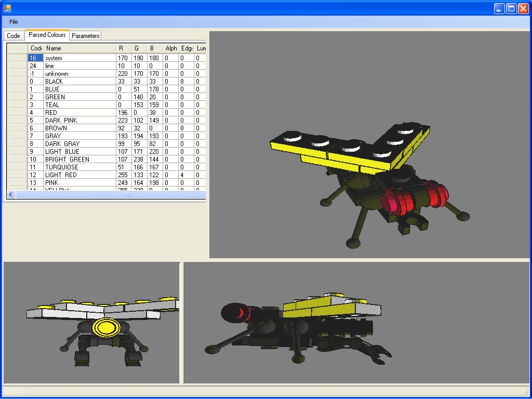Click the top-right 3D perspective viewport

pos(369,145)
